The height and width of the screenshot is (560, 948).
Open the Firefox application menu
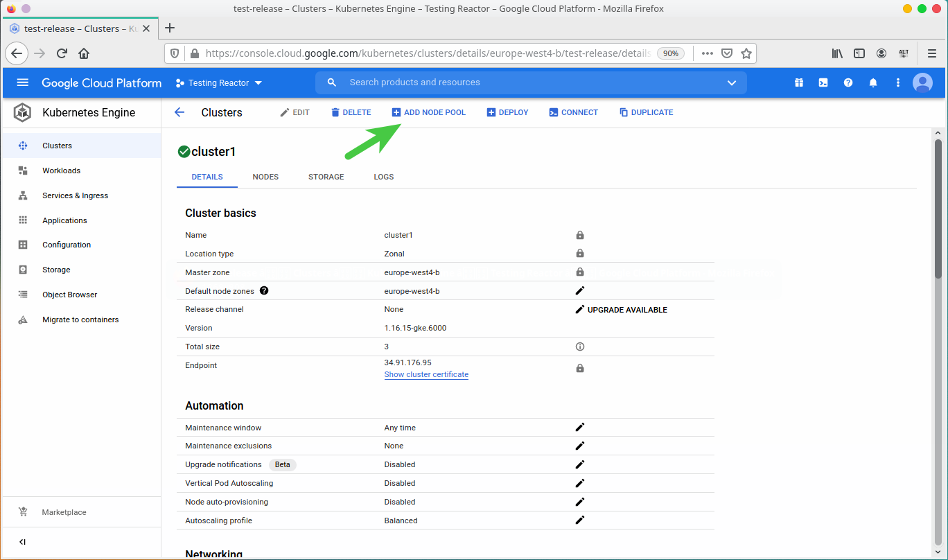click(932, 53)
